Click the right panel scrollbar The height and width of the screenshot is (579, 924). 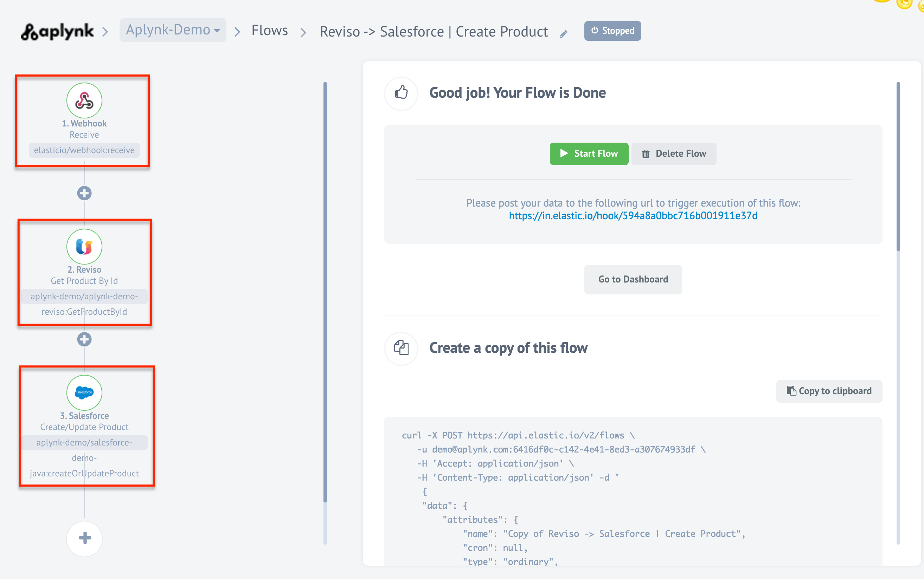click(898, 167)
